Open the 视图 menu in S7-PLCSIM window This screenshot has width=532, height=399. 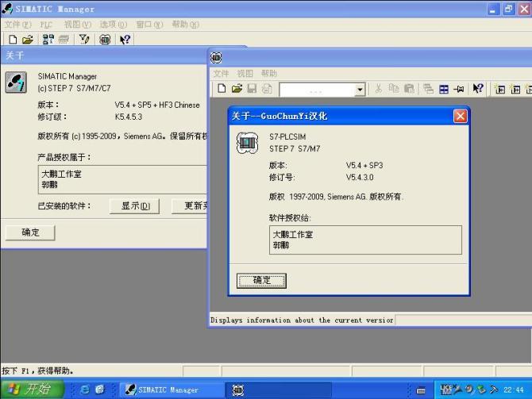click(x=245, y=73)
